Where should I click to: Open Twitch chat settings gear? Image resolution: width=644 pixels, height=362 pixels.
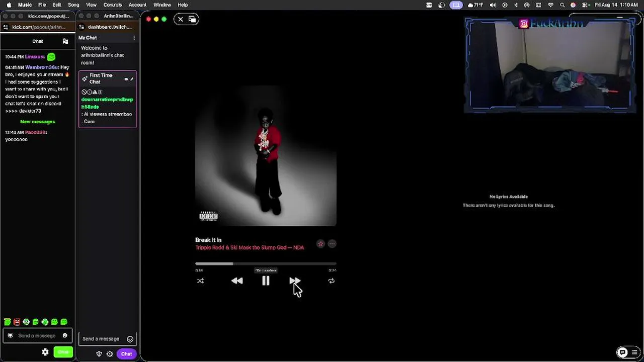(x=110, y=354)
